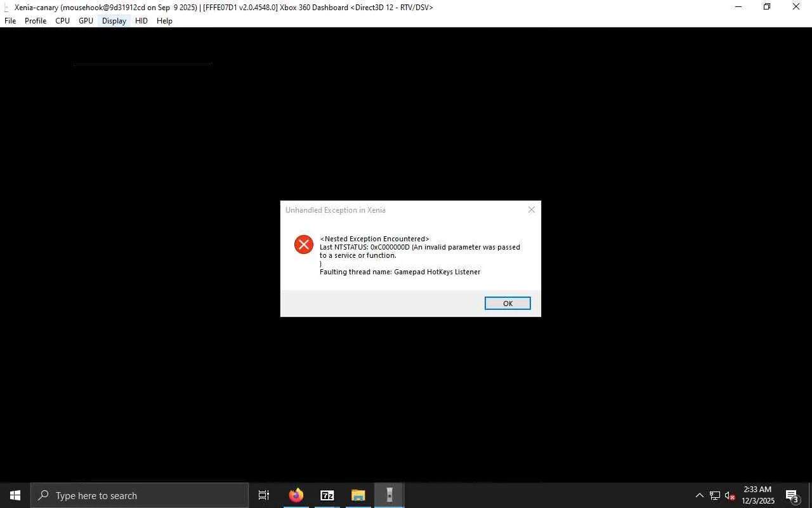Open the Profile menu

pyautogui.click(x=36, y=21)
